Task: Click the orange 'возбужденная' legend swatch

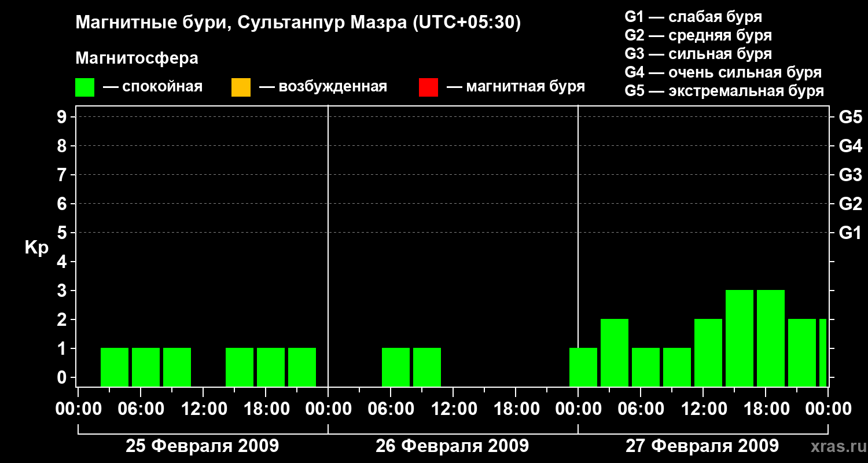Action: 241,87
